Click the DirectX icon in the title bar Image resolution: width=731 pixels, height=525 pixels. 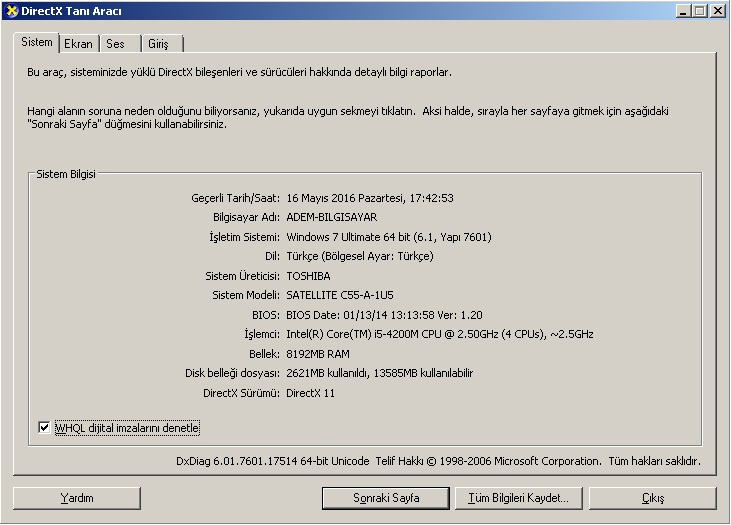11,11
